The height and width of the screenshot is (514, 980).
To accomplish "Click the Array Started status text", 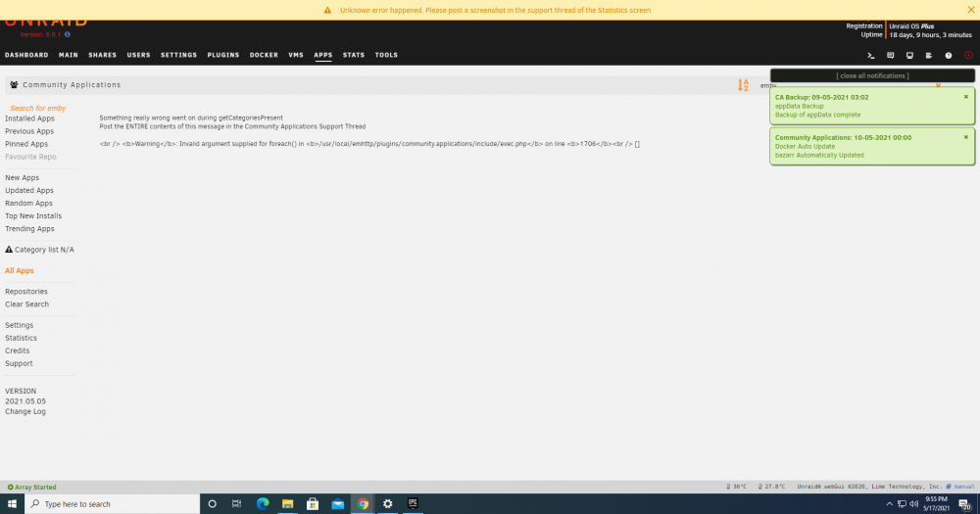I will (x=35, y=488).
